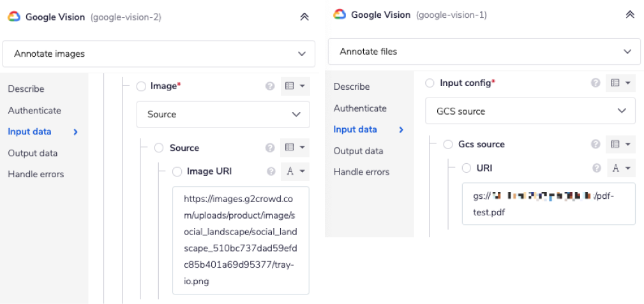Click Google Cloud logo in google-vision-1 panel

[340, 15]
